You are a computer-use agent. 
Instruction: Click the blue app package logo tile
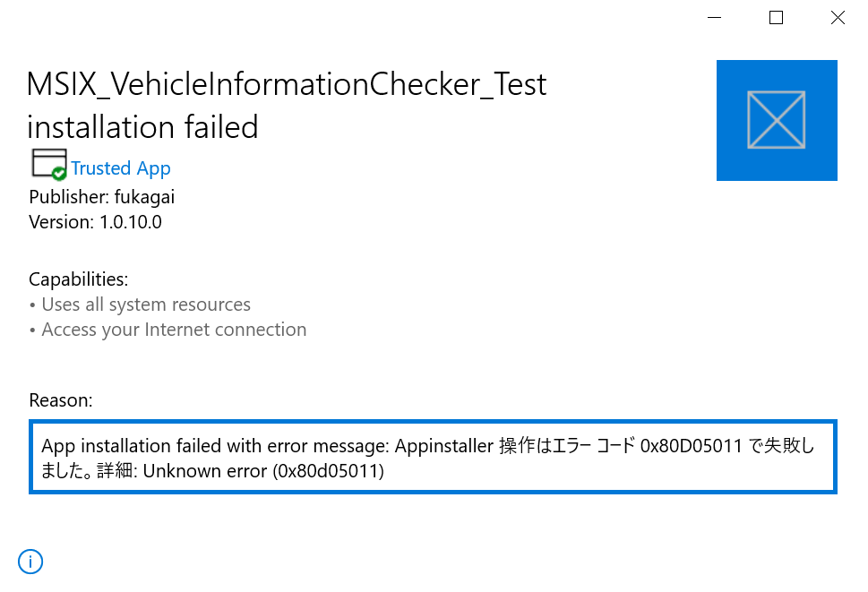777,120
